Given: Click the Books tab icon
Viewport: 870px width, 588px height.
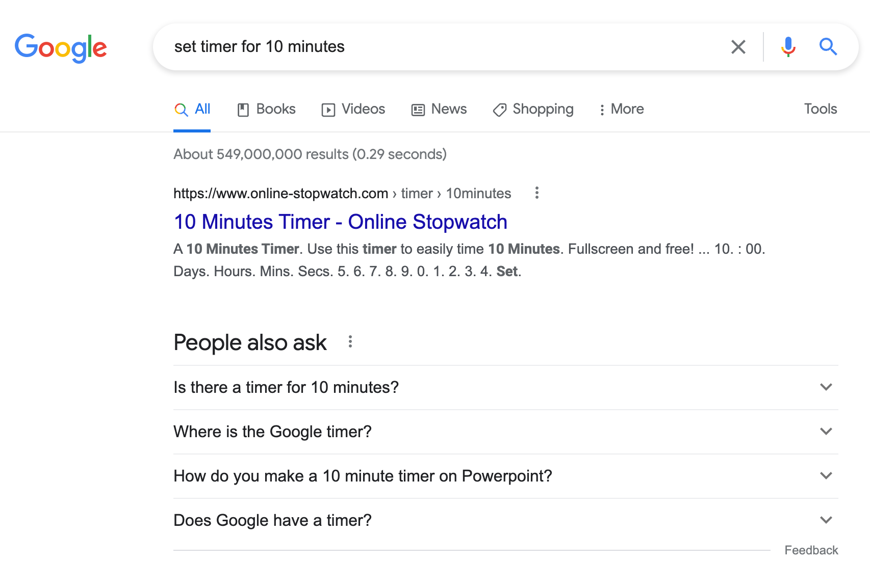Looking at the screenshot, I should pyautogui.click(x=244, y=109).
